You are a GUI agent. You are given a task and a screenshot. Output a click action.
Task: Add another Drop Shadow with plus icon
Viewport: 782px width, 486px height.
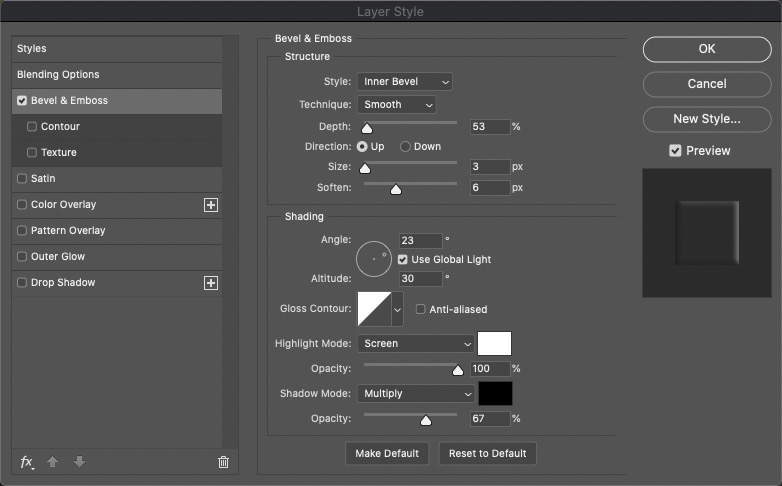(x=211, y=283)
